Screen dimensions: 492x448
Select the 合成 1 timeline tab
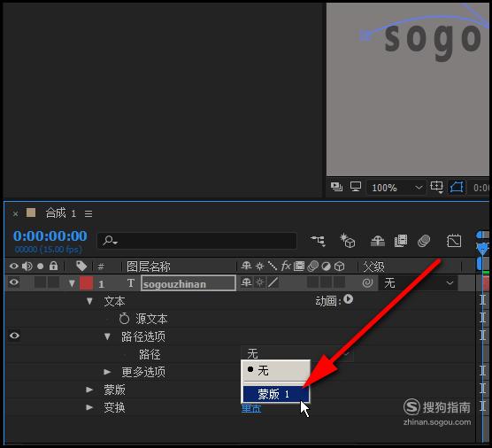coord(61,213)
